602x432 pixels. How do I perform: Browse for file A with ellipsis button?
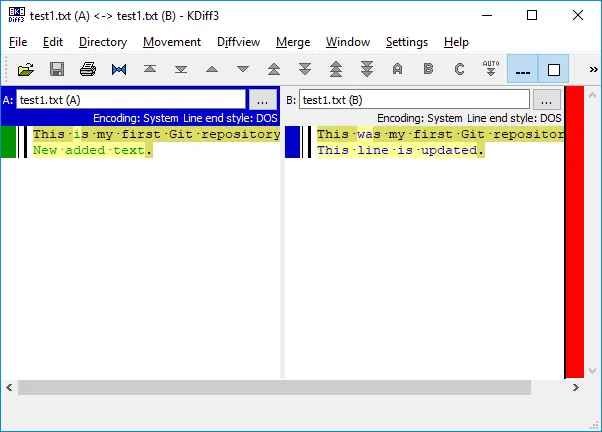coord(263,100)
